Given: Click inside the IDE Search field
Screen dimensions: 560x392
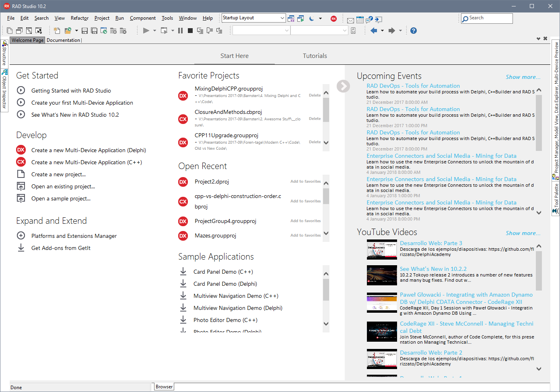Looking at the screenshot, I should click(487, 18).
